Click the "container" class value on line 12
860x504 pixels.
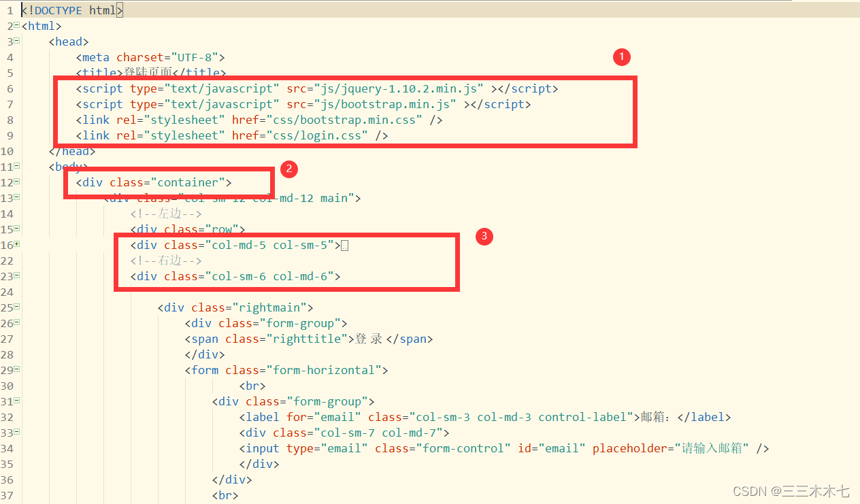pos(188,182)
